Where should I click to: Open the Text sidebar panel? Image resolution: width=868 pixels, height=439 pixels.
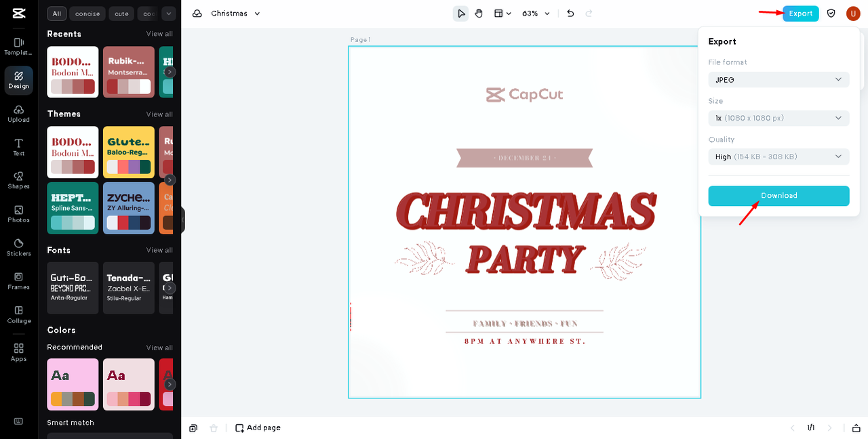pos(19,147)
